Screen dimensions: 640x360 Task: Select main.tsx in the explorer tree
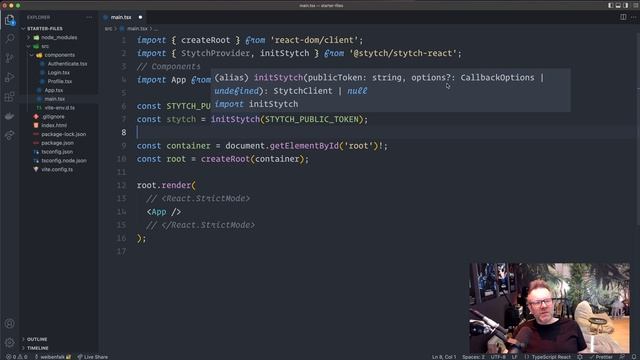pos(54,99)
